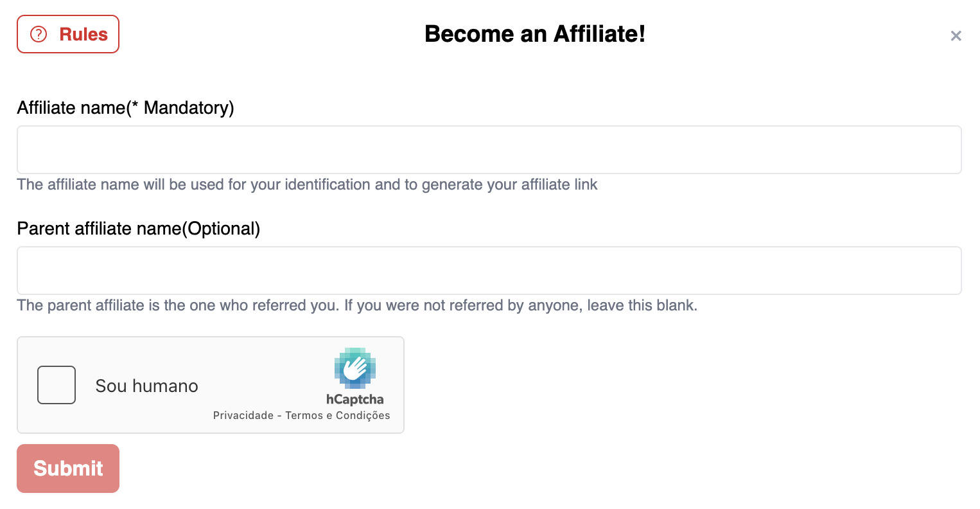Click the hCaptcha wordmark text

click(x=354, y=399)
